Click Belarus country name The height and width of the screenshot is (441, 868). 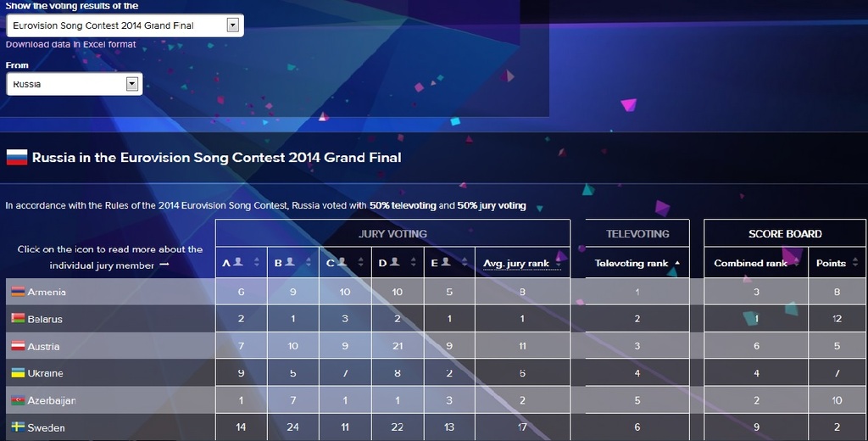[45, 319]
